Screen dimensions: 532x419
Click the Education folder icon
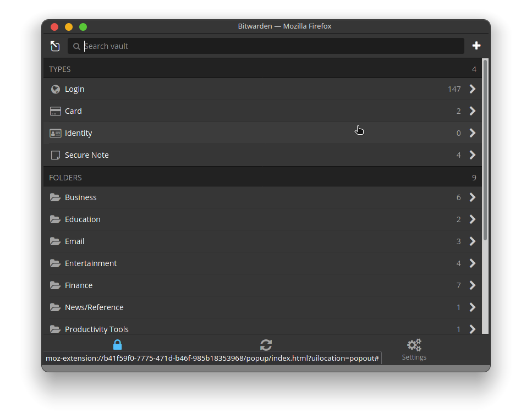tap(55, 219)
